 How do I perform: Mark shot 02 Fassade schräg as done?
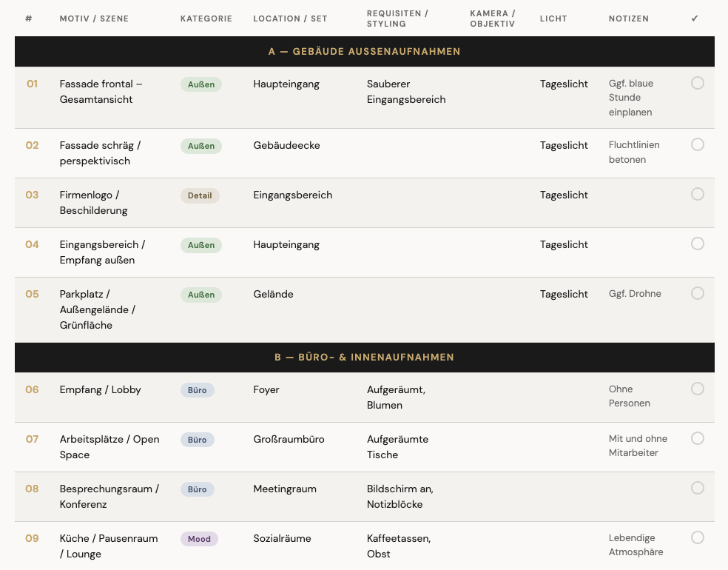(x=697, y=145)
